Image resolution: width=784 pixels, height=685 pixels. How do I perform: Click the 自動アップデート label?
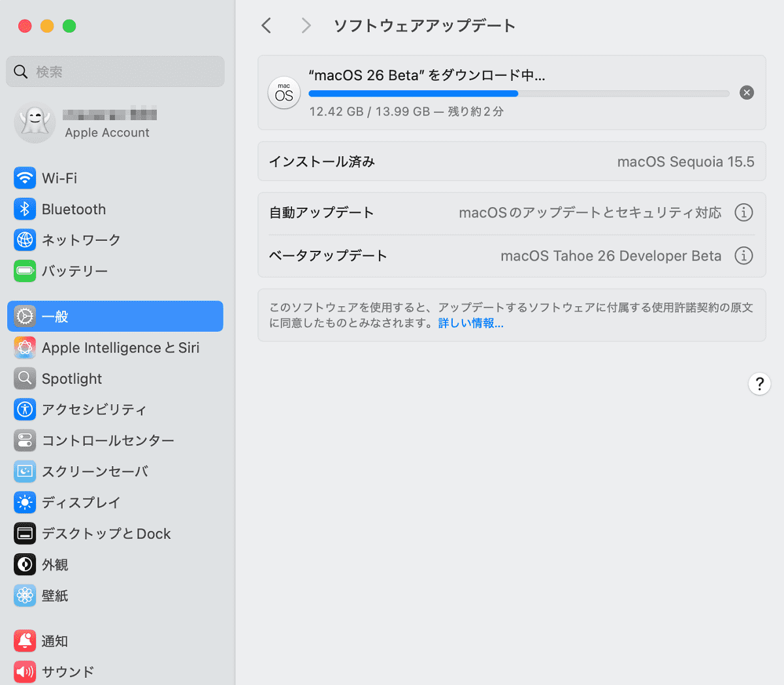(321, 213)
